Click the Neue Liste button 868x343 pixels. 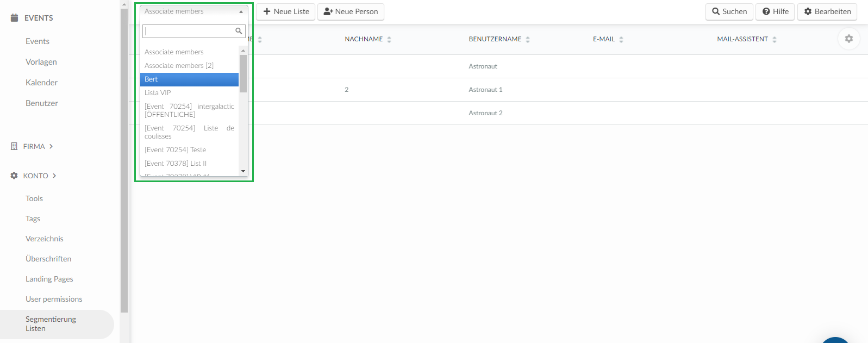click(x=286, y=11)
